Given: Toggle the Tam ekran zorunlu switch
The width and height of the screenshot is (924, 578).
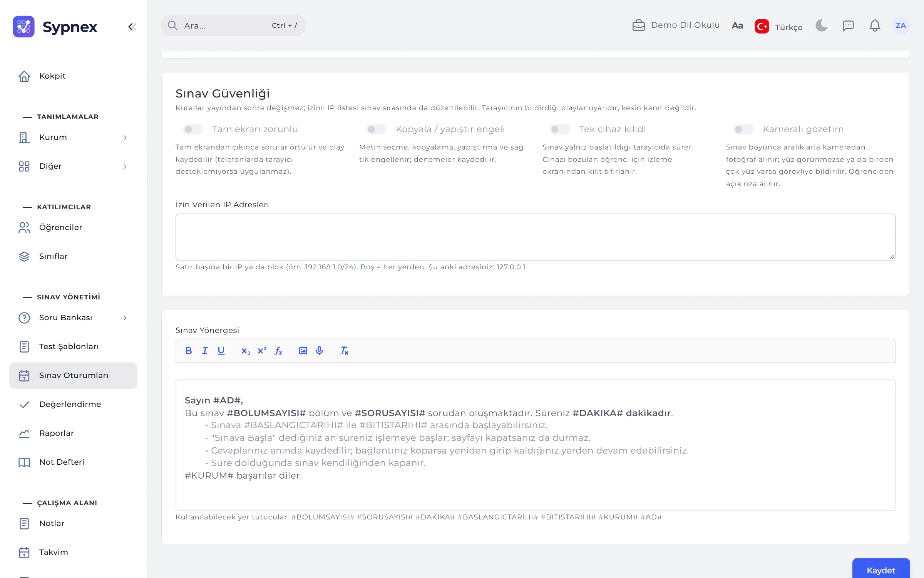Looking at the screenshot, I should point(193,129).
